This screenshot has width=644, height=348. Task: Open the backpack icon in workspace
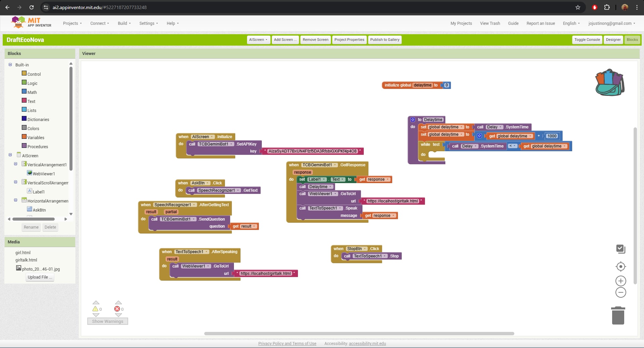click(609, 82)
